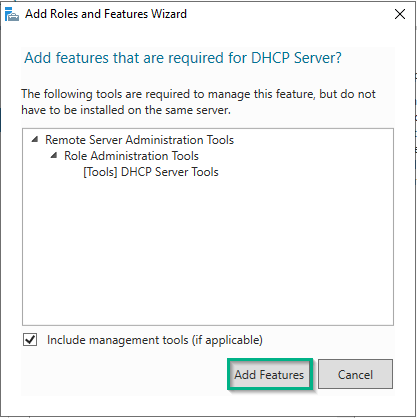Select Role Administration Tools tree item

131,156
